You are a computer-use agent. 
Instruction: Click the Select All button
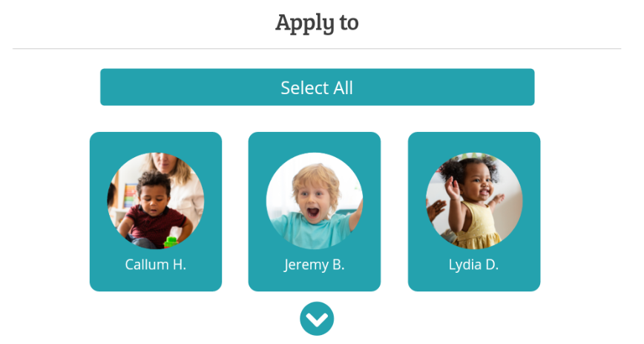click(x=317, y=87)
